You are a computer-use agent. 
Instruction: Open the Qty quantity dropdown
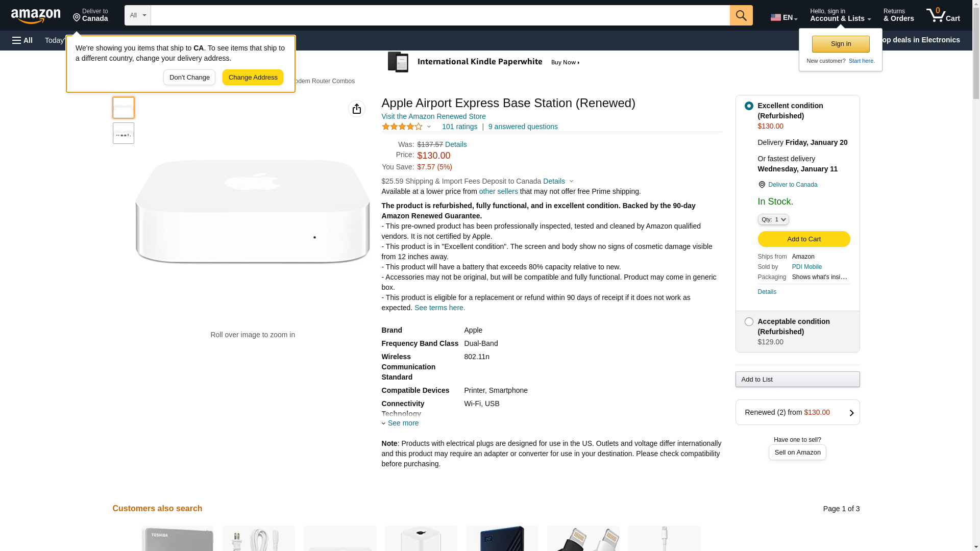click(x=773, y=219)
